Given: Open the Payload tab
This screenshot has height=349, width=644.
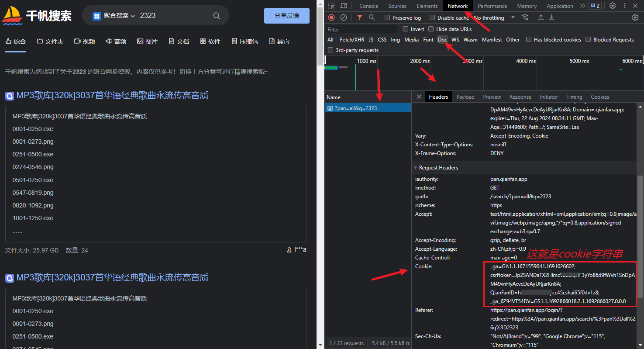Looking at the screenshot, I should tap(465, 97).
